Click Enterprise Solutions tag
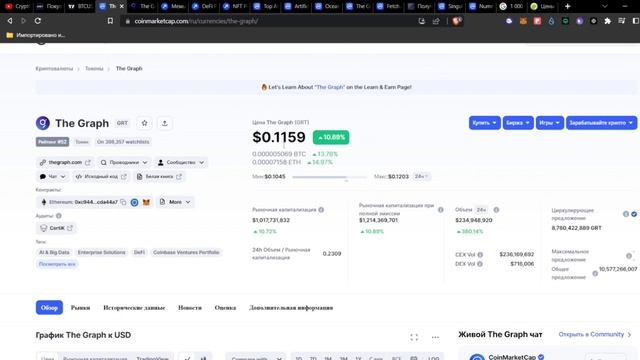The width and height of the screenshot is (640, 360). (x=102, y=253)
